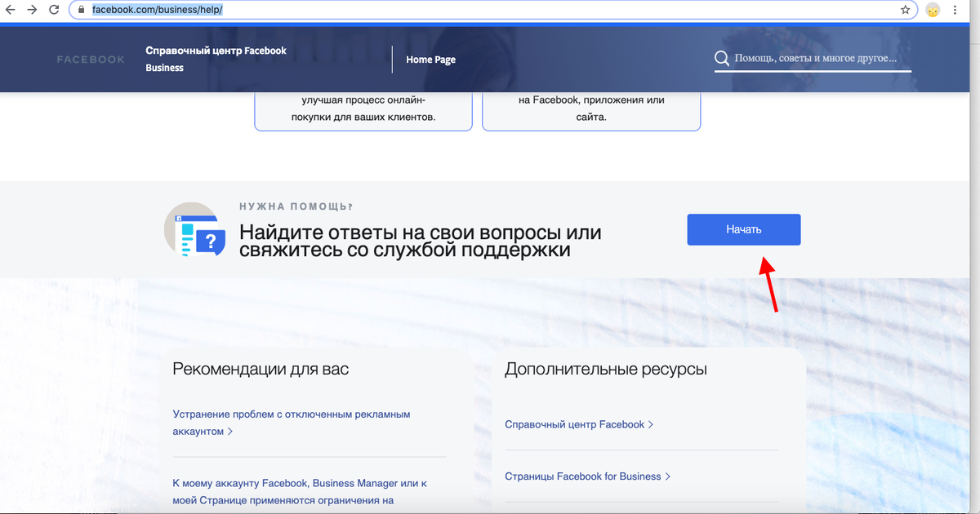Open Справочный центр Facebook resource link
Screen dimensions: 980x514
click(579, 424)
